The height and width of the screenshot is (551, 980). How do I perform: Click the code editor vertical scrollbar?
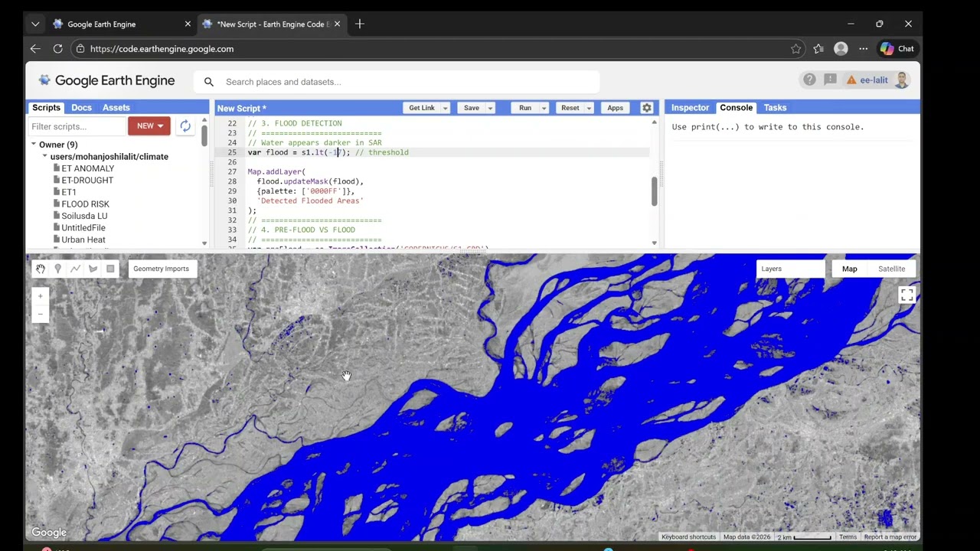point(654,191)
